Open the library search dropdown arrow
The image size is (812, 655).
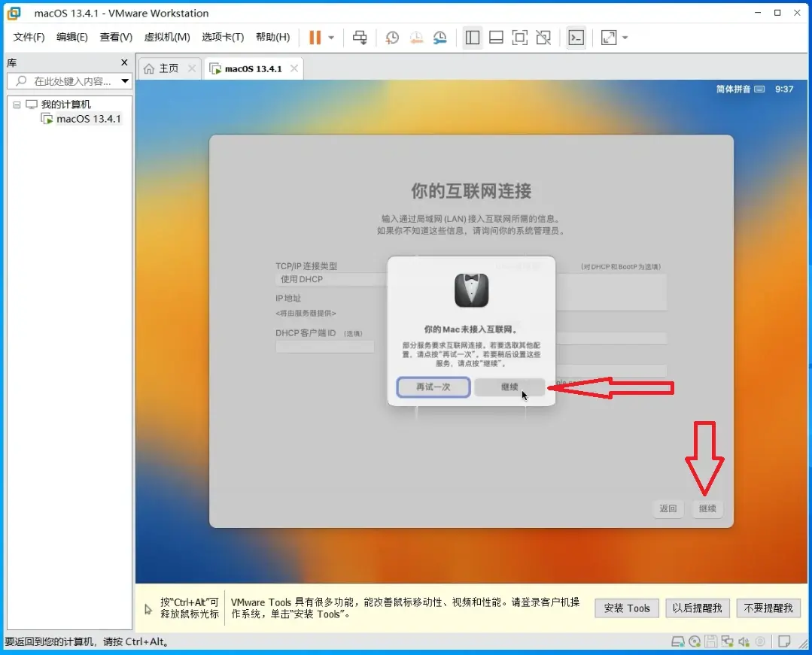[125, 80]
